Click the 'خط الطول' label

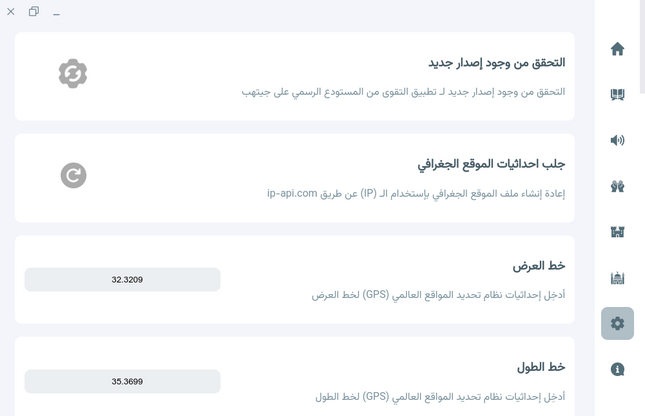tap(541, 367)
